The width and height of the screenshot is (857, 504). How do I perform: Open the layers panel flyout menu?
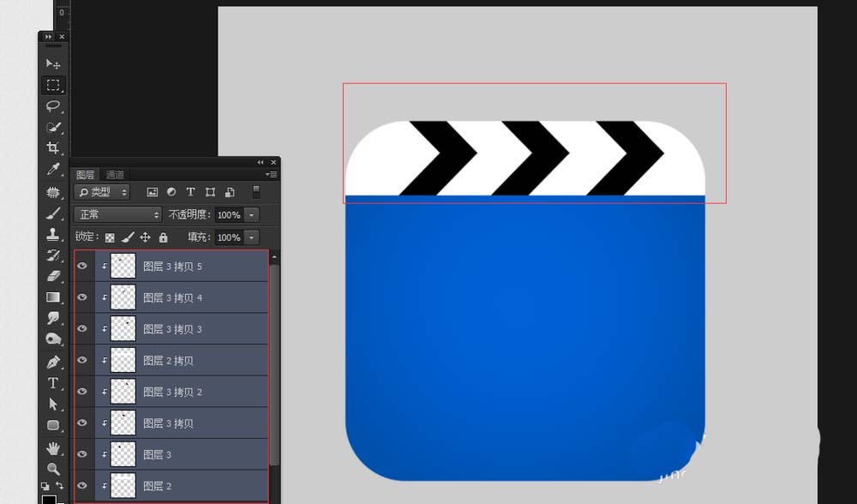[272, 175]
